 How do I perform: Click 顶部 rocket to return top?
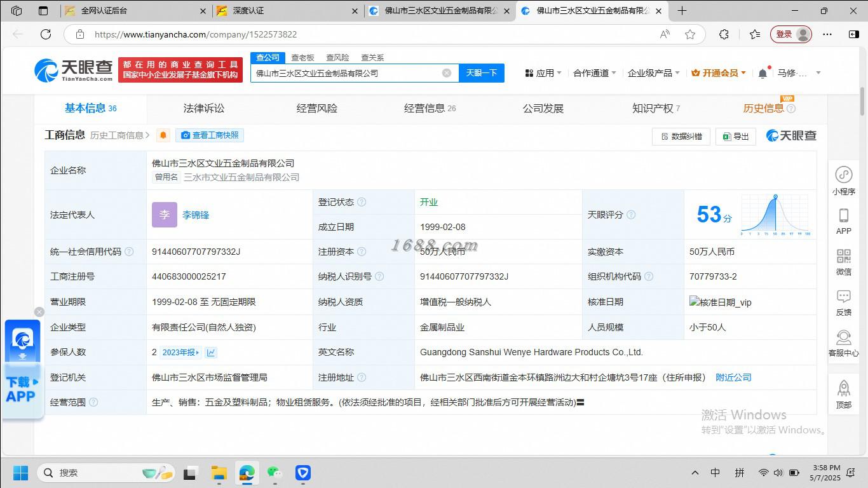(844, 394)
